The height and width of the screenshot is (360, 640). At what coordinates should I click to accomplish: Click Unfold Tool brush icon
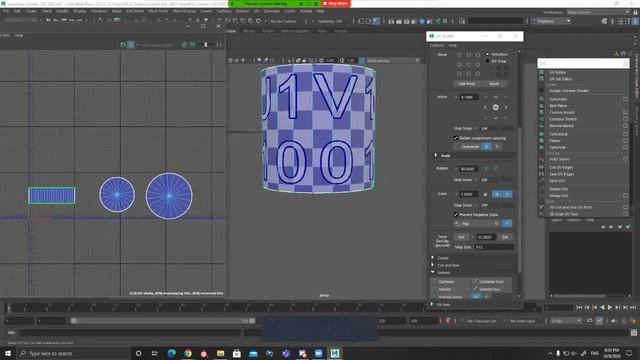tap(475, 289)
